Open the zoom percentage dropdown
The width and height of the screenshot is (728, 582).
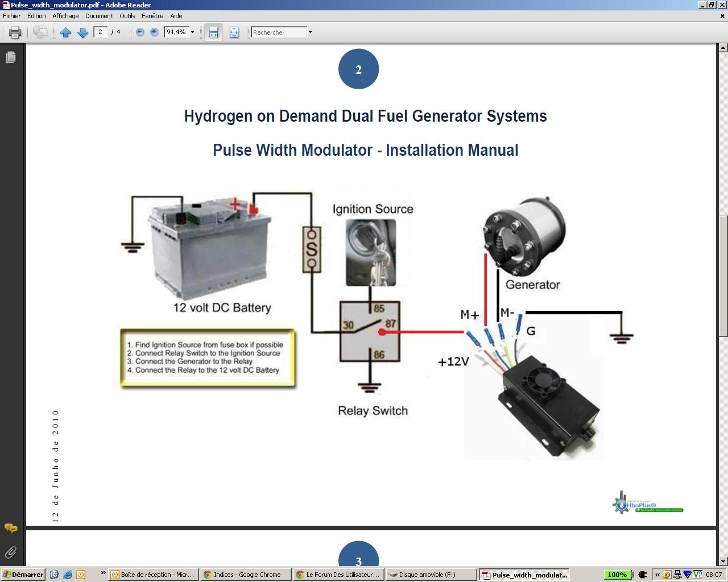(192, 32)
